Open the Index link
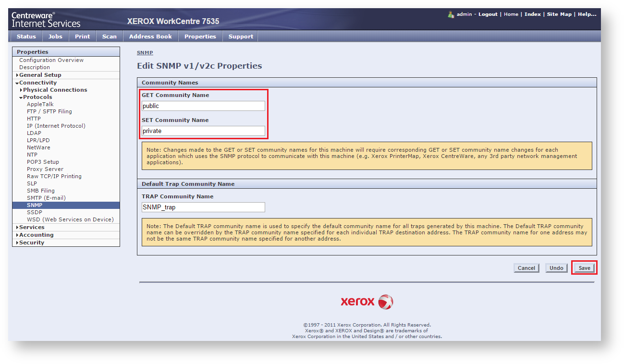 tap(532, 14)
